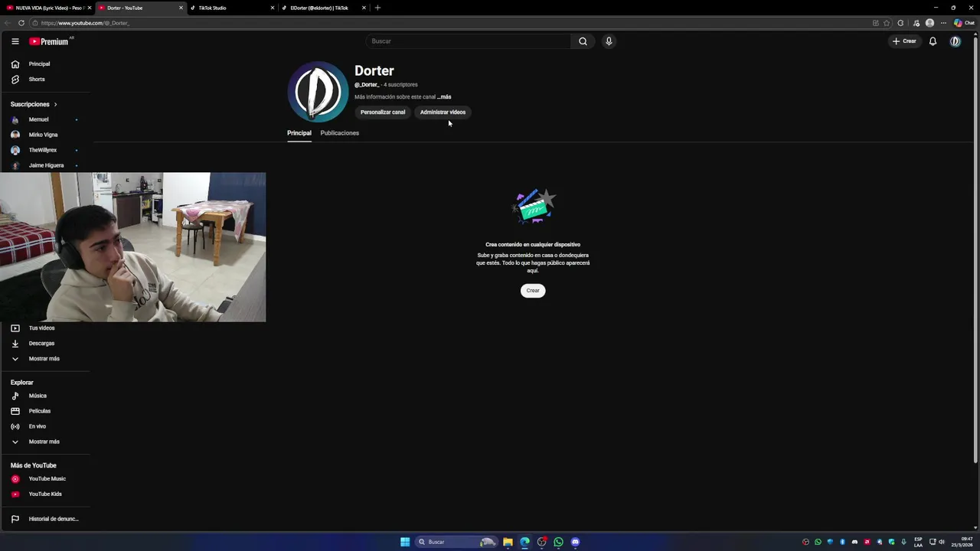Open Películas under Explorar
Image resolution: width=980 pixels, height=551 pixels.
tap(46, 411)
